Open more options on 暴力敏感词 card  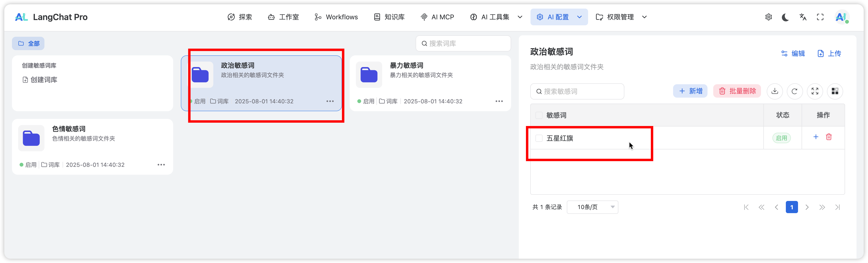coord(499,101)
